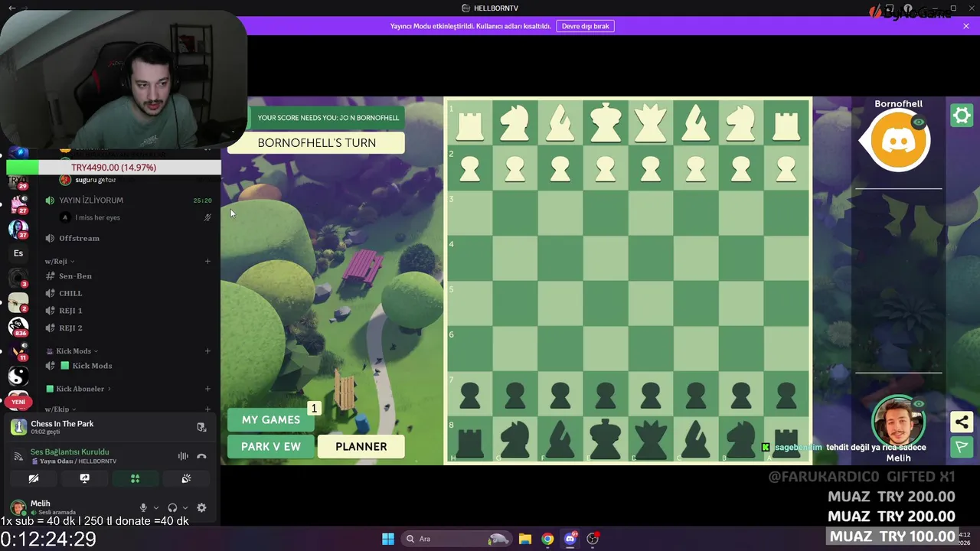Deafen with the headphones button

(x=172, y=507)
